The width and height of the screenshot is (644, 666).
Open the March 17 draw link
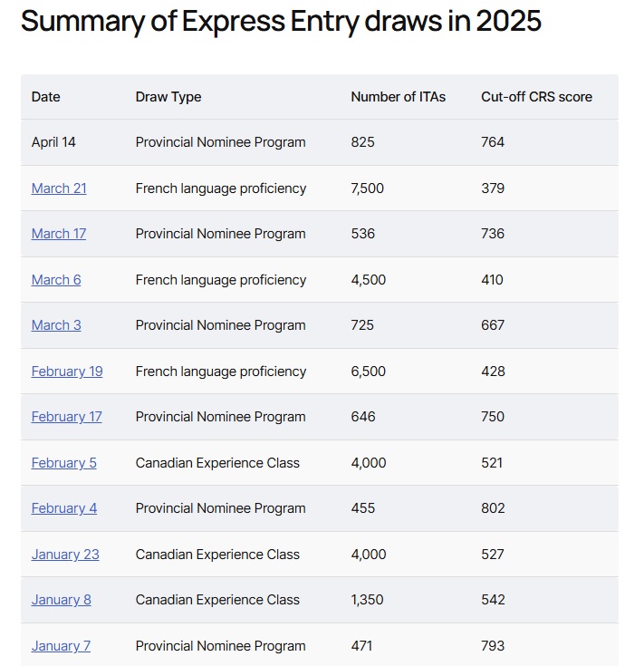pyautogui.click(x=59, y=234)
